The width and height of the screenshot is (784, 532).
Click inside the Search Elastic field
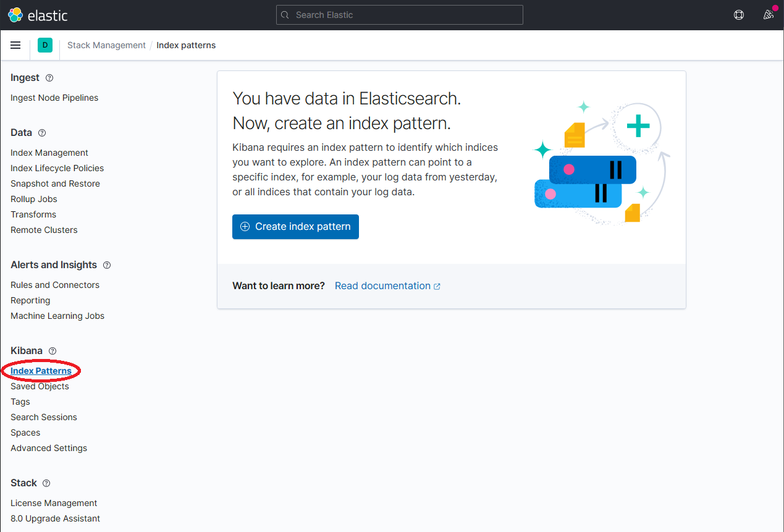coord(399,14)
